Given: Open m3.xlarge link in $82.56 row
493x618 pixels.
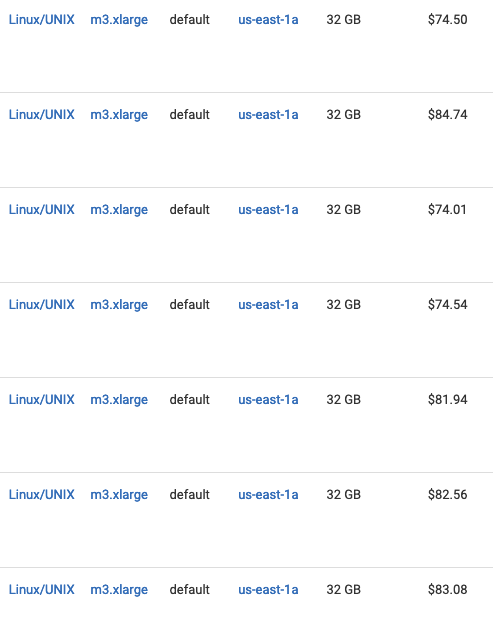Looking at the screenshot, I should [x=119, y=495].
